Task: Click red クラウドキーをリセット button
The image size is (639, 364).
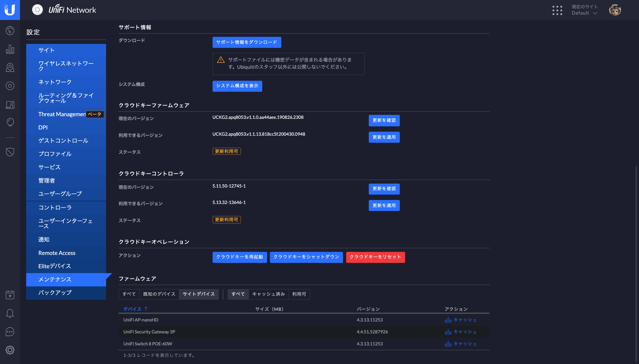Action: pyautogui.click(x=375, y=257)
